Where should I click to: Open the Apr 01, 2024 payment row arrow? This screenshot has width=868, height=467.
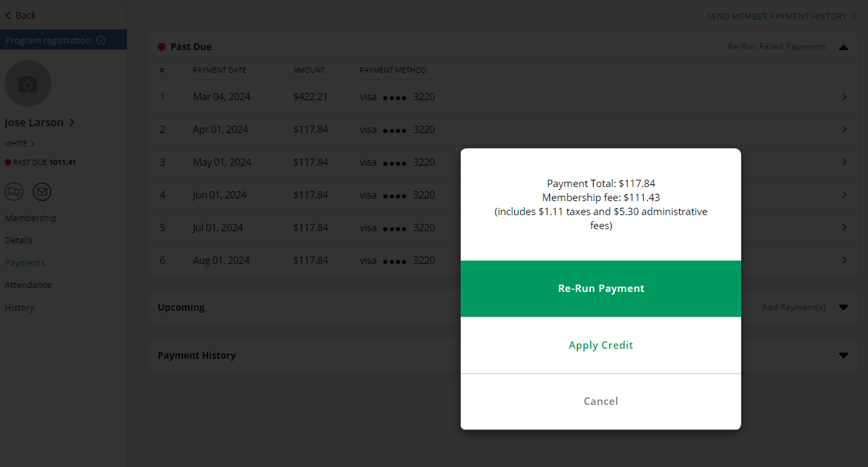(844, 130)
